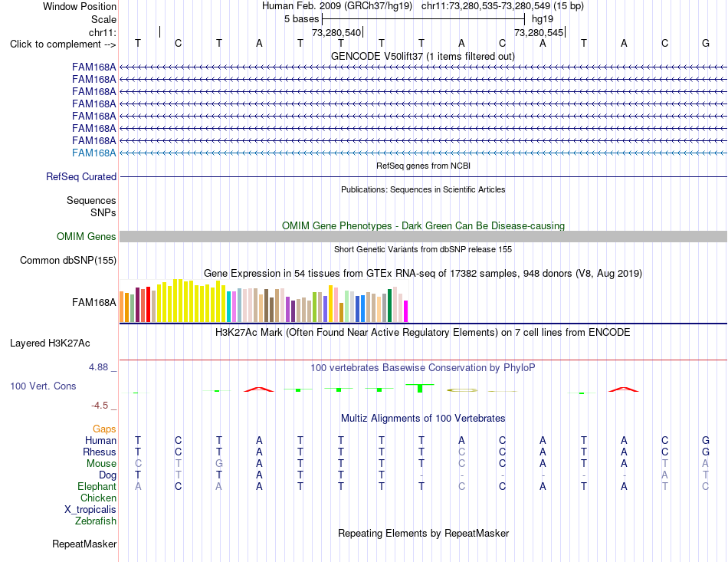Viewport: 728px width, 562px height.
Task: Click the light blue FAM168A transcript label
Action: (93, 153)
